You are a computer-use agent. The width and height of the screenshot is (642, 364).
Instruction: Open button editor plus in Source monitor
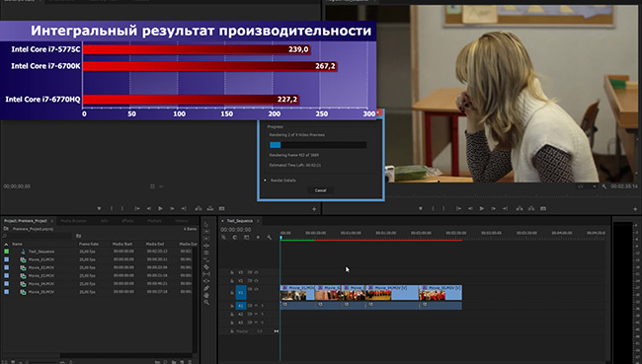[314, 209]
